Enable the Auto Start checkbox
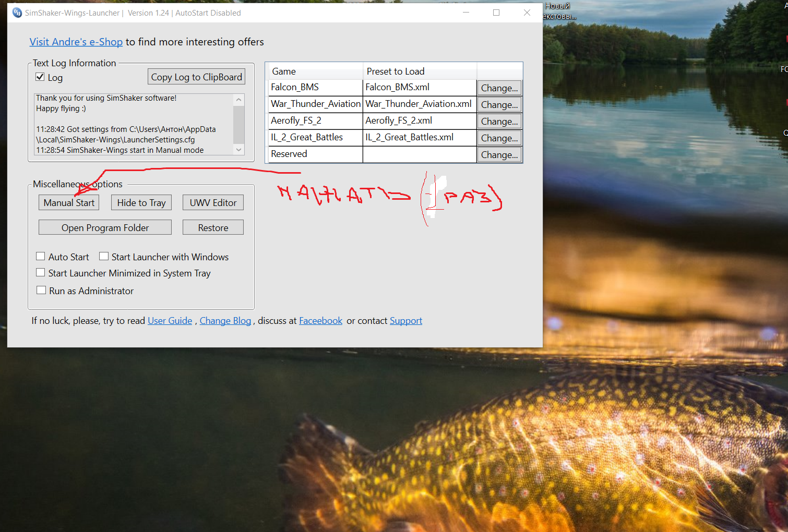 click(x=40, y=256)
